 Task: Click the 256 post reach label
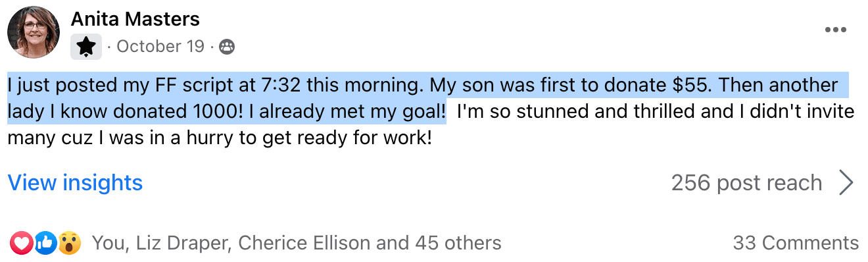pos(746,183)
